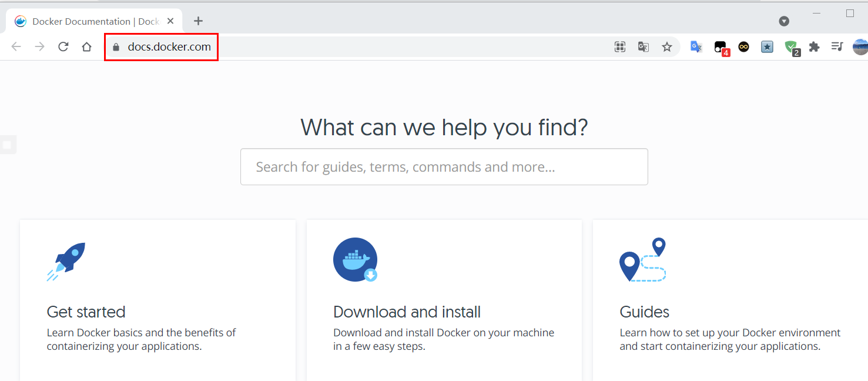The image size is (868, 381).
Task: Select the Docker Documentation tab
Action: point(94,21)
